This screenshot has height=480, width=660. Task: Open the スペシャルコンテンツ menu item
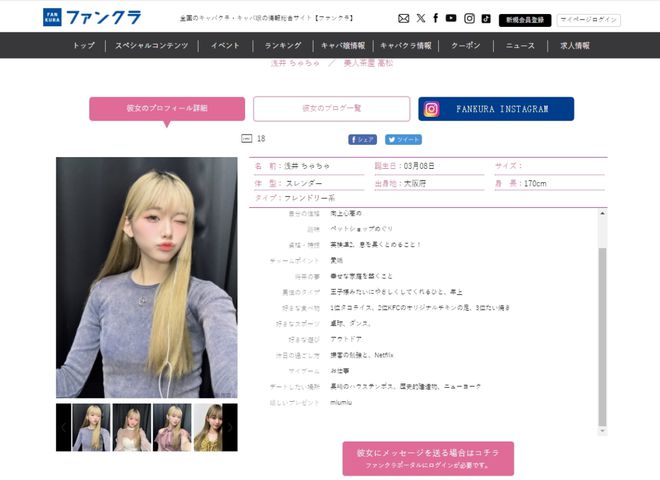click(152, 45)
